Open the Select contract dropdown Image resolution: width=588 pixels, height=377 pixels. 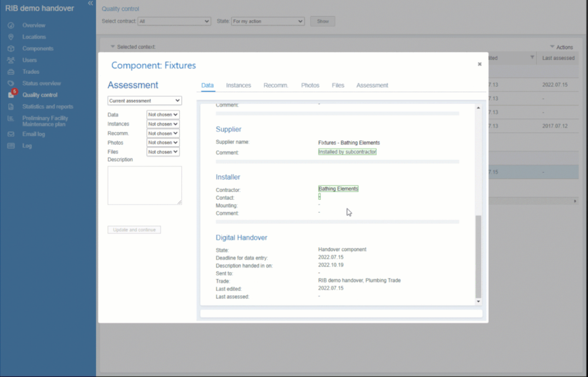click(x=174, y=21)
